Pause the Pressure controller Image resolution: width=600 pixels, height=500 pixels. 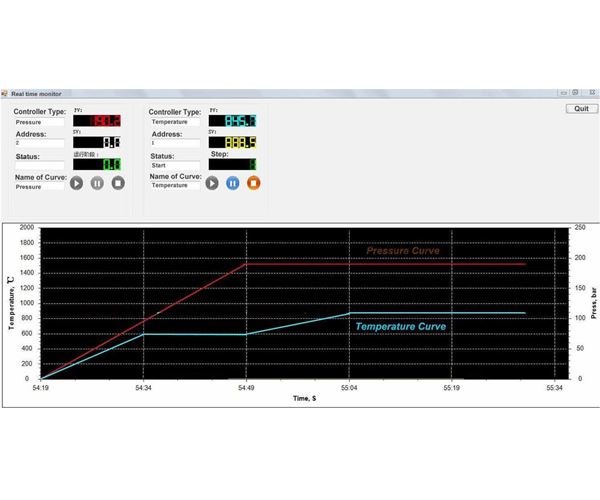click(x=97, y=183)
